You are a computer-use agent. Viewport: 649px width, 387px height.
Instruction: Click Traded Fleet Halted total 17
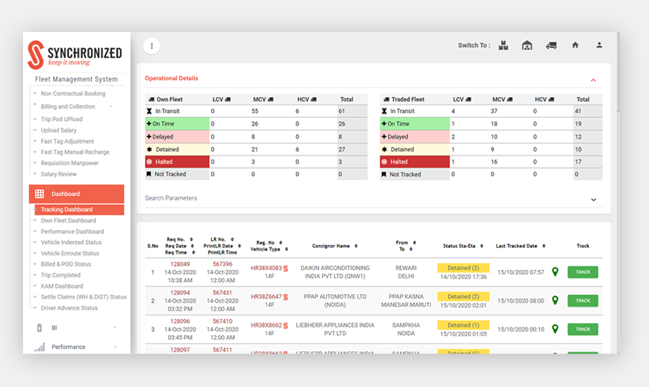(x=578, y=162)
